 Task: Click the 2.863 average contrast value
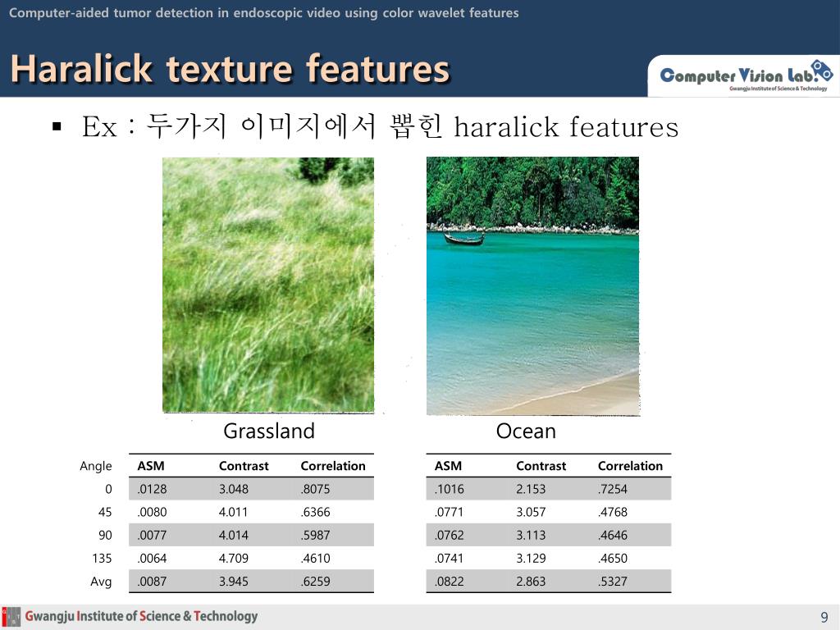coord(531,582)
